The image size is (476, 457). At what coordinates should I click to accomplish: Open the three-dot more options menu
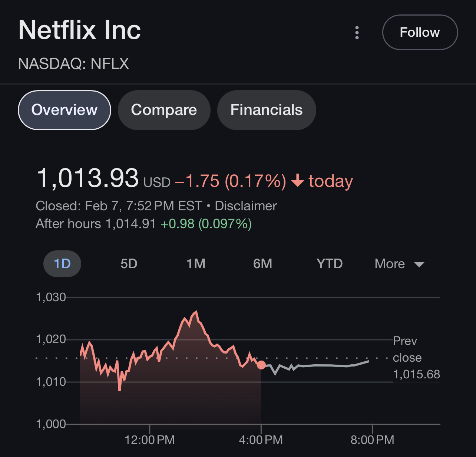pyautogui.click(x=357, y=33)
